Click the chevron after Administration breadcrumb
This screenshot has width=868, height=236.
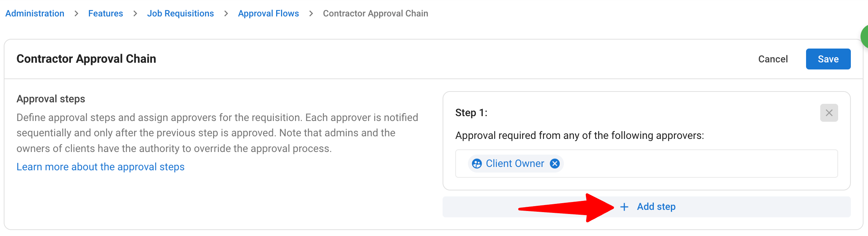(x=77, y=13)
